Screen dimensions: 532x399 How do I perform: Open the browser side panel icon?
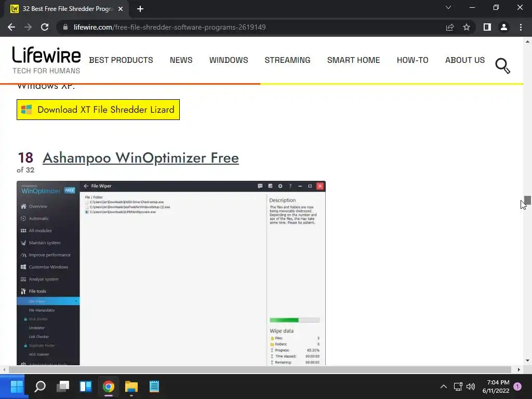tap(487, 27)
